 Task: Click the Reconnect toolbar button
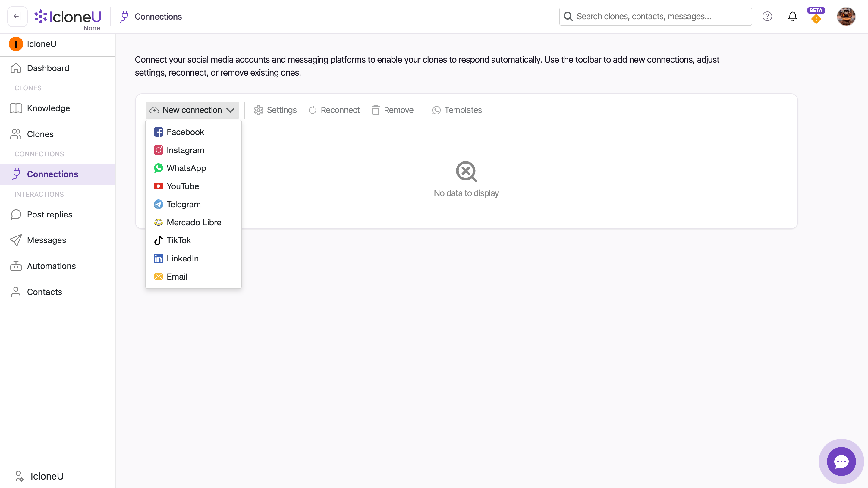pos(334,110)
